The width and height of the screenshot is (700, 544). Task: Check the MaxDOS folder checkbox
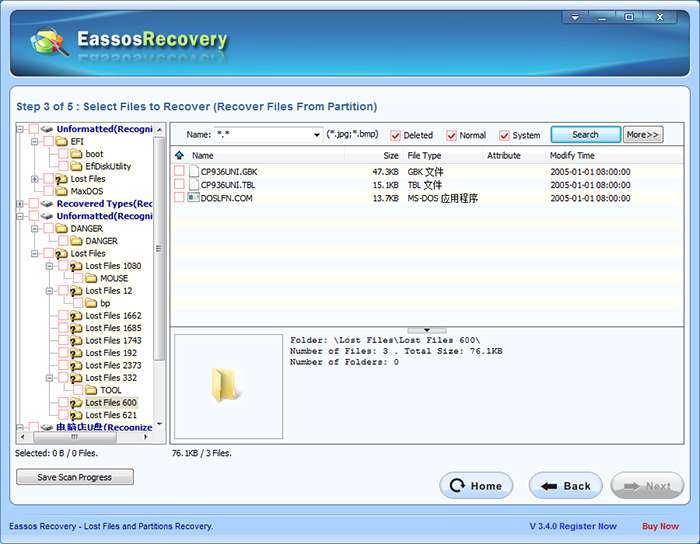(x=49, y=191)
